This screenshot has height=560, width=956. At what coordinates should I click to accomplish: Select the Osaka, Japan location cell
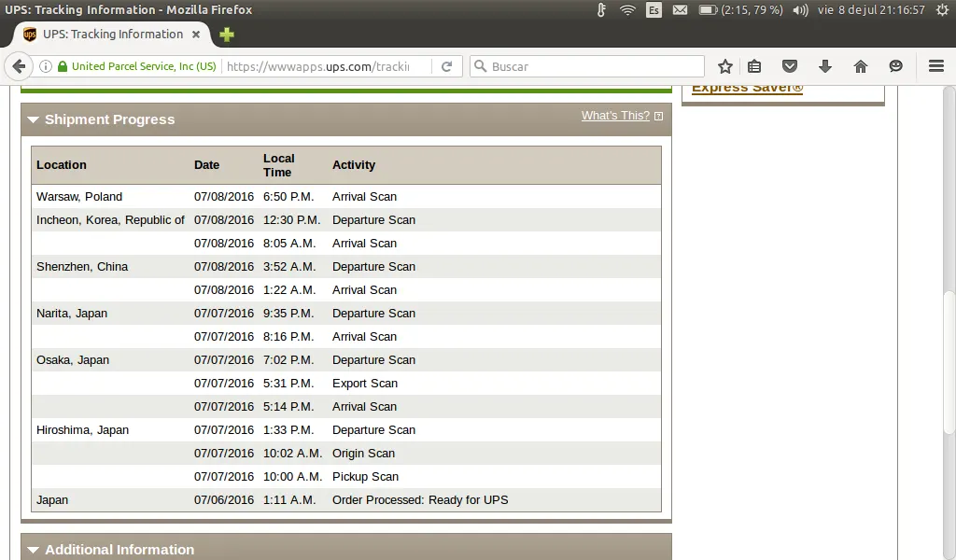pyautogui.click(x=73, y=360)
